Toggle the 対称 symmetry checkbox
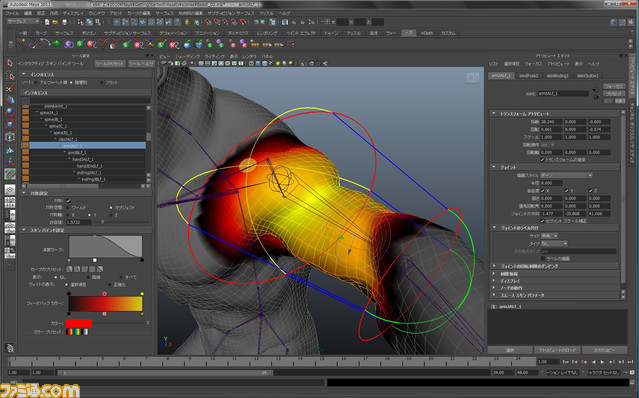This screenshot has width=639, height=398. tap(68, 200)
